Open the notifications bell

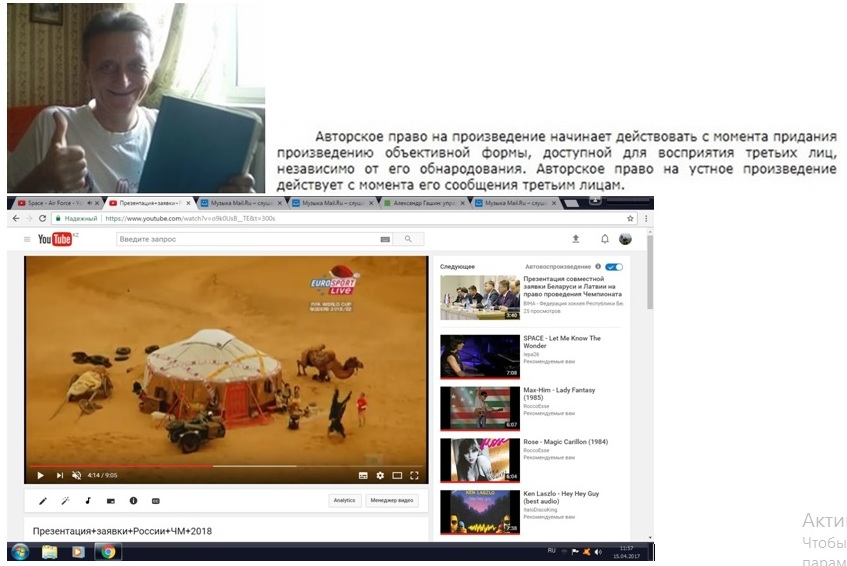[x=605, y=239]
